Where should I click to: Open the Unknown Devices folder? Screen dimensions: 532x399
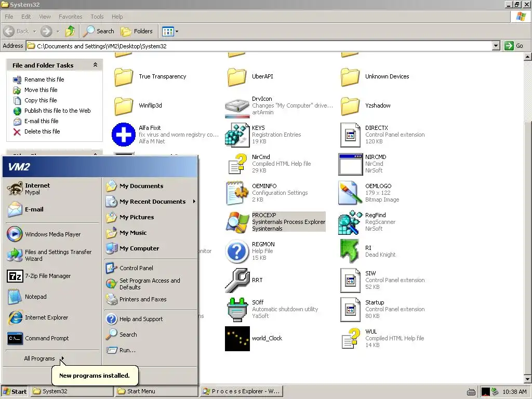(350, 77)
